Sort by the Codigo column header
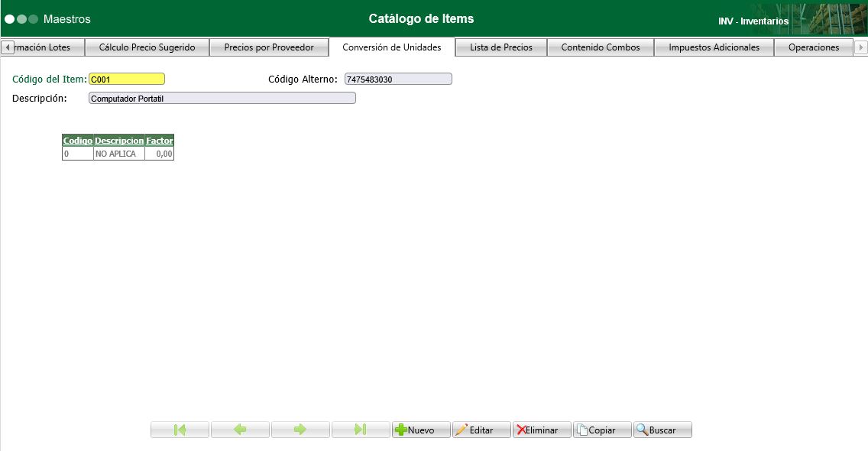The height and width of the screenshot is (451, 868). (76, 140)
